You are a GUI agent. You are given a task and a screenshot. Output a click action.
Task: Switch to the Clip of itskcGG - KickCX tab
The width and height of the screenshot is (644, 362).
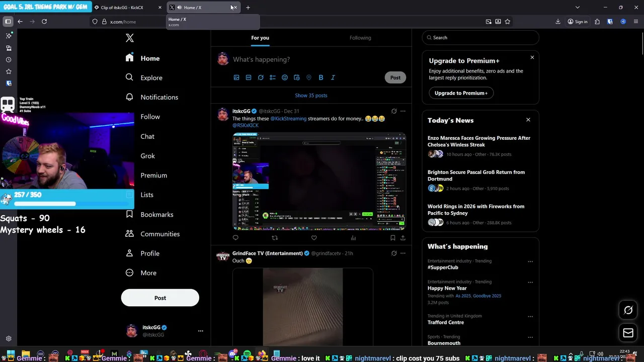click(x=128, y=8)
